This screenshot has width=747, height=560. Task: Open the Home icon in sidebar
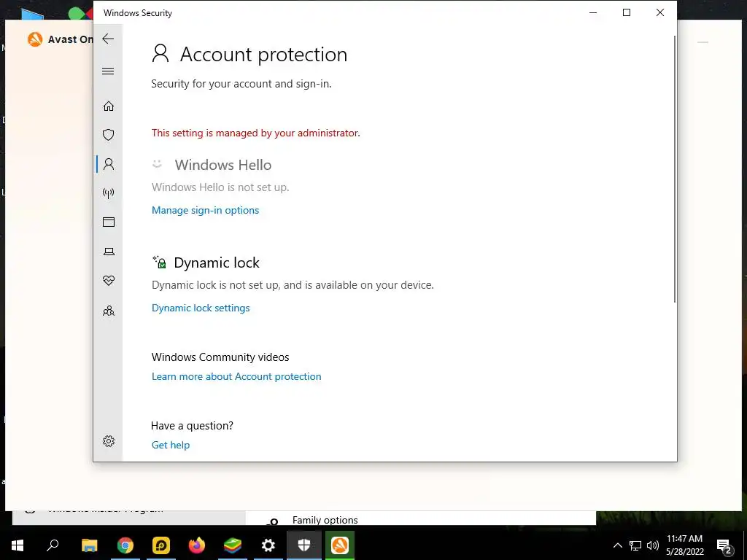coord(109,106)
